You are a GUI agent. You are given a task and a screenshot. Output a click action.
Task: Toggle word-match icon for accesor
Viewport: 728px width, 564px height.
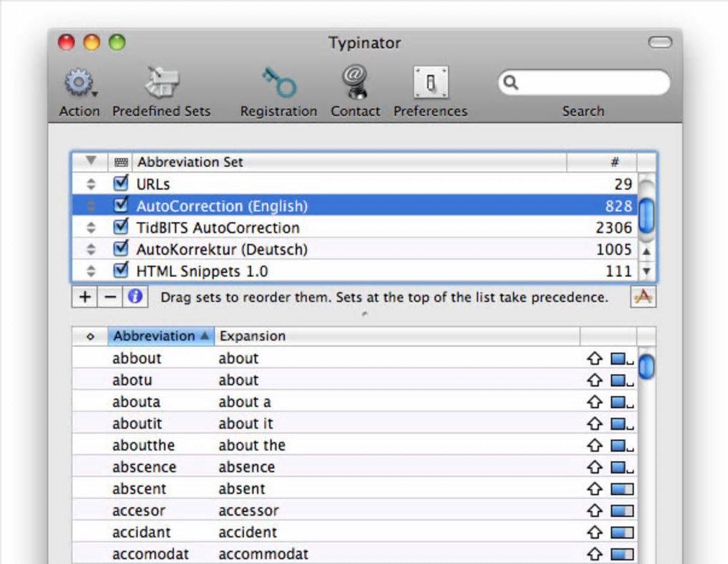click(x=622, y=511)
